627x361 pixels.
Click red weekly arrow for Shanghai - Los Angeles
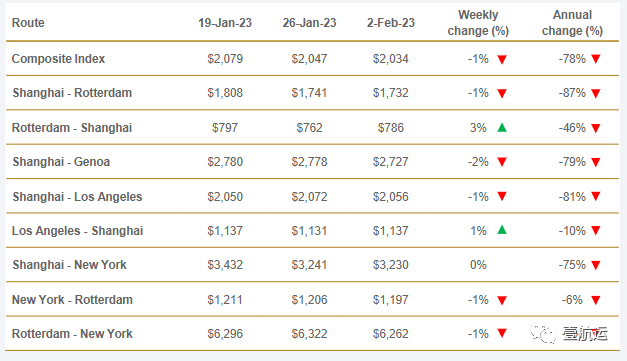(502, 196)
